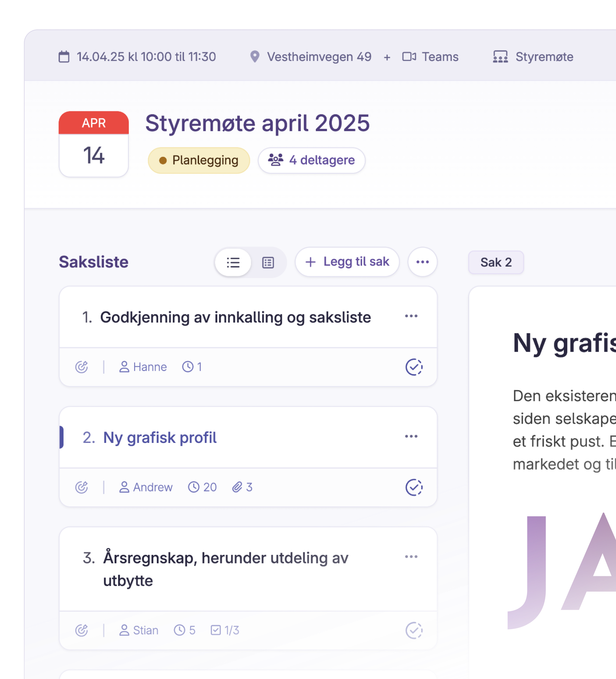Click the goal icon on Stian's item
Screen dimensions: 616x679
click(81, 630)
